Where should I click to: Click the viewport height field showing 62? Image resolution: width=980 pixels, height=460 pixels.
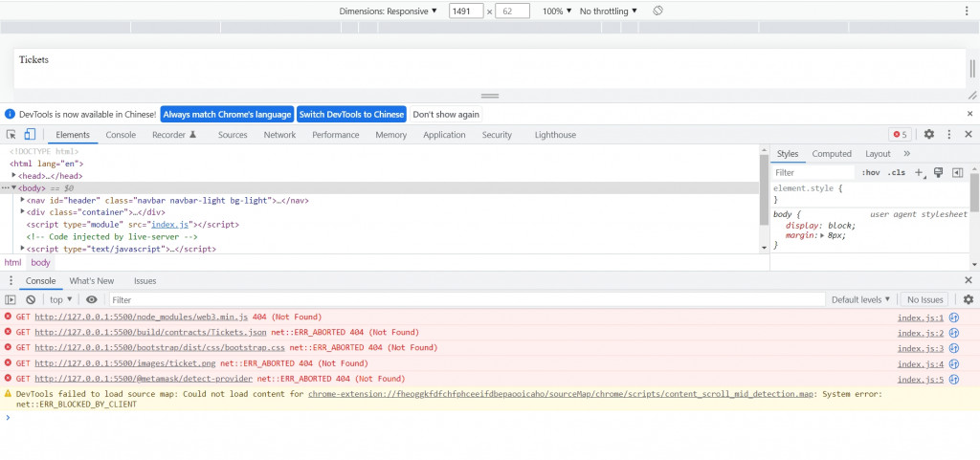512,11
